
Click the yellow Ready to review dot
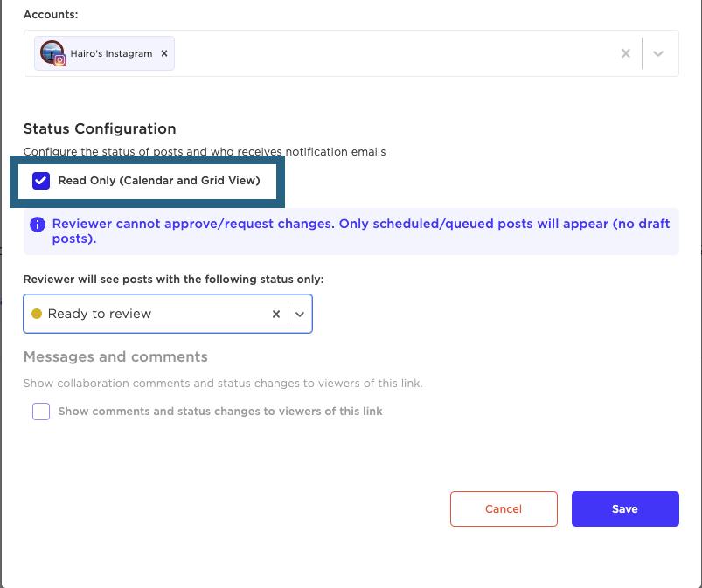[37, 314]
